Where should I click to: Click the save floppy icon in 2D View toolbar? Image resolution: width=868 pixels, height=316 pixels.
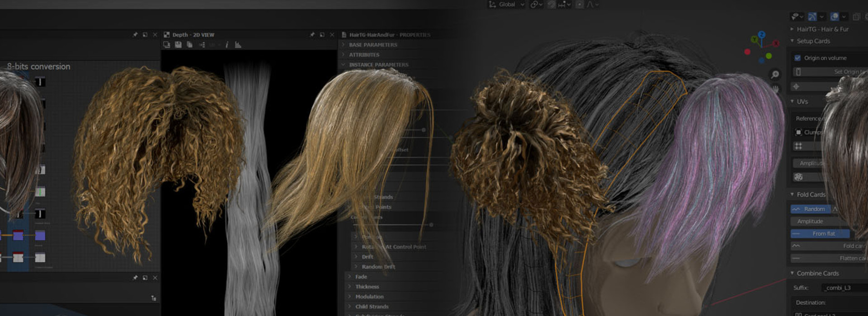pos(178,45)
